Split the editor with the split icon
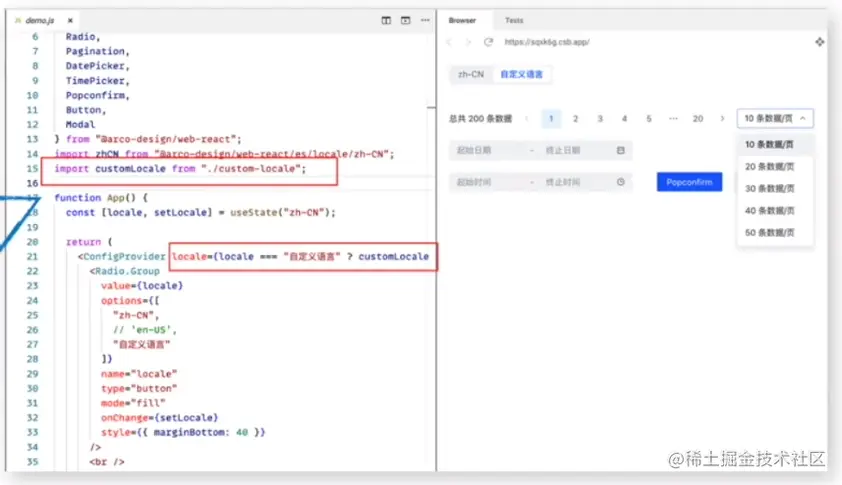The width and height of the screenshot is (842, 485). tap(386, 20)
